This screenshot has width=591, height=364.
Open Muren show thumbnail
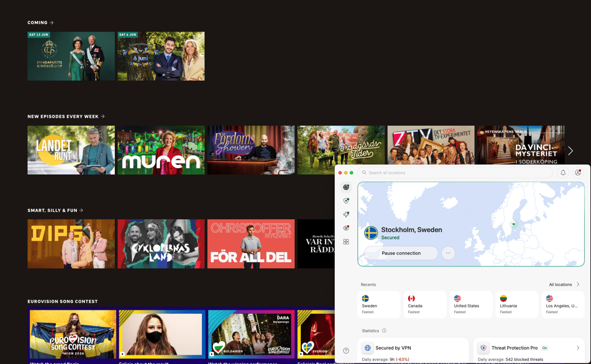pos(162,150)
